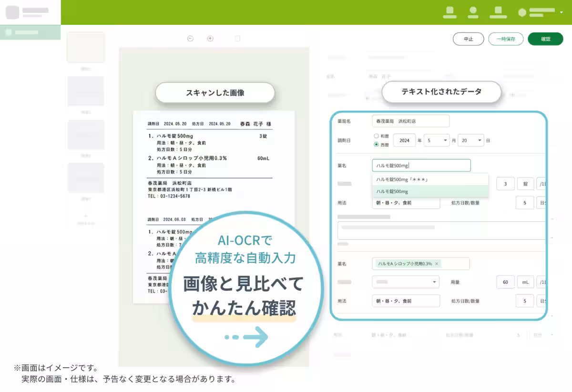Zoom in the scanned image viewer

(210, 39)
